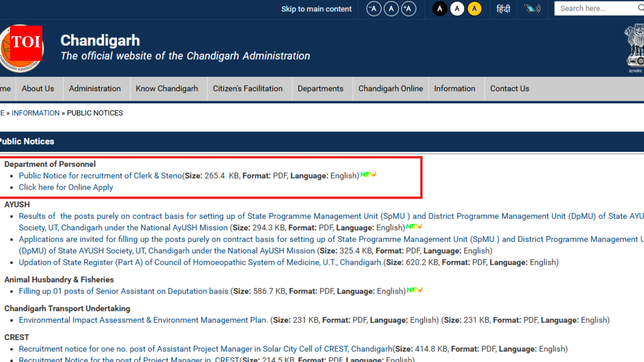This screenshot has width=644, height=362.
Task: Open the Departments menu
Action: (x=320, y=88)
